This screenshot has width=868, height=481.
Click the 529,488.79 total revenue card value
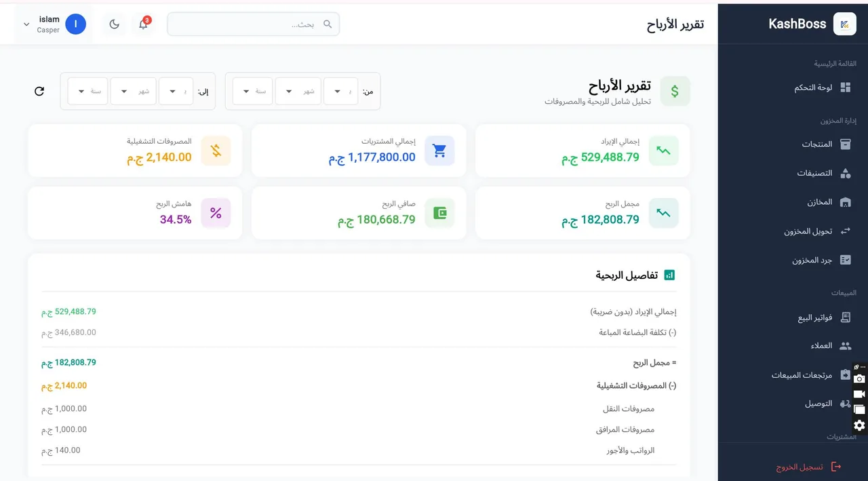tap(600, 157)
